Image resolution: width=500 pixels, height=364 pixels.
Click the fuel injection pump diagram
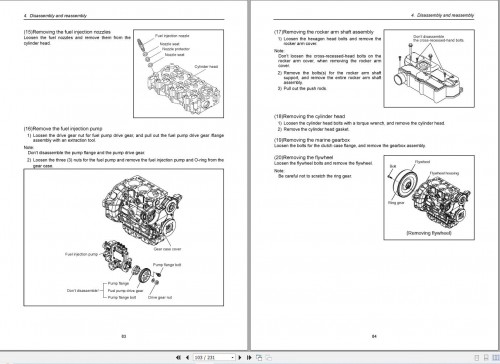point(124,237)
